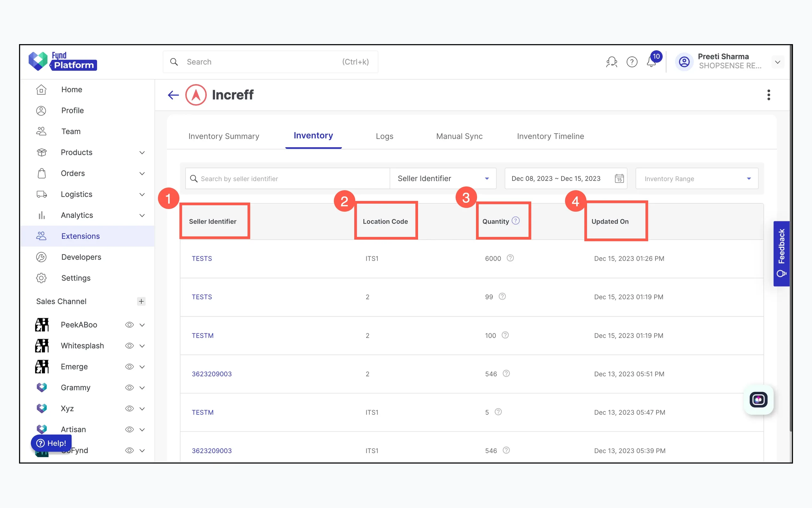Click the Feedback side button

pos(782,254)
